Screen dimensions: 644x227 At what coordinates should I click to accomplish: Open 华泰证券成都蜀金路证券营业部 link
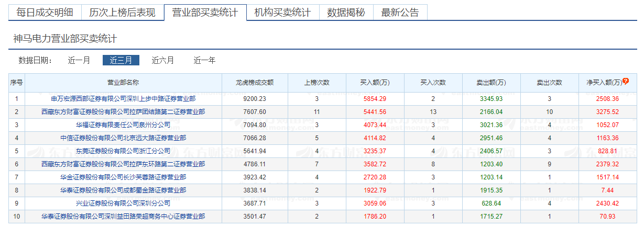coord(123,190)
